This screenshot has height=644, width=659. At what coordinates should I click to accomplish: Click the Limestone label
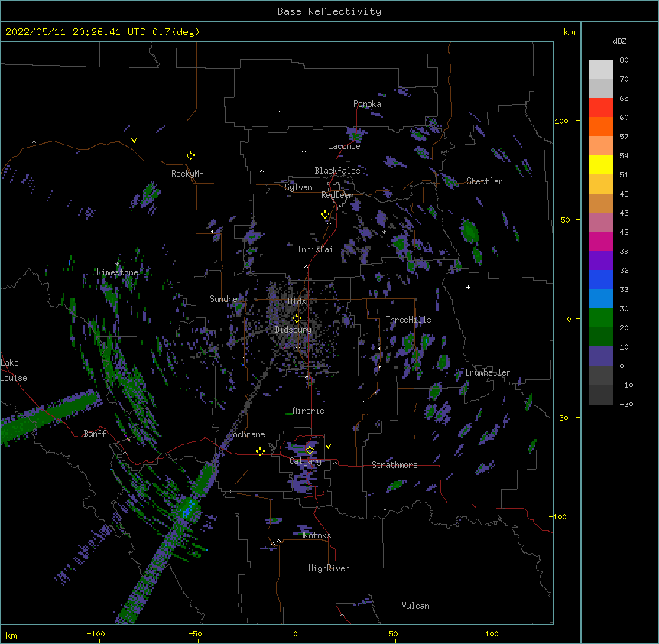[x=117, y=272]
